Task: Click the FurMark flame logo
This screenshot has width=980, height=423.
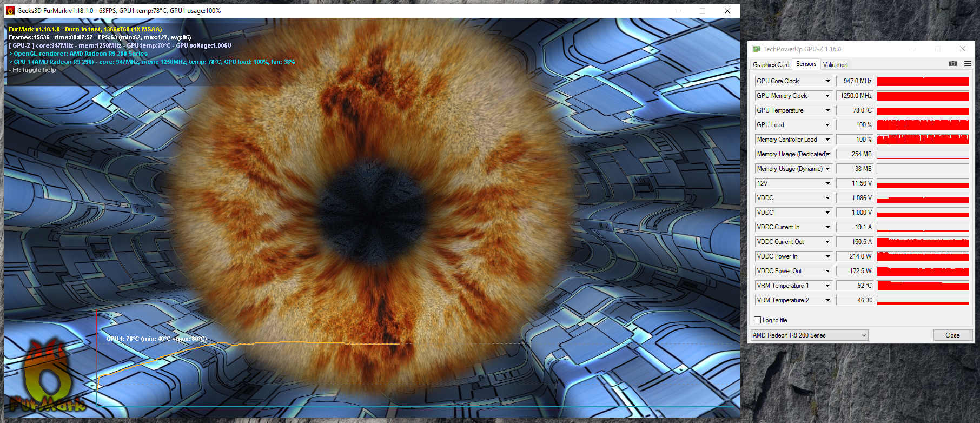Action: coord(47,376)
